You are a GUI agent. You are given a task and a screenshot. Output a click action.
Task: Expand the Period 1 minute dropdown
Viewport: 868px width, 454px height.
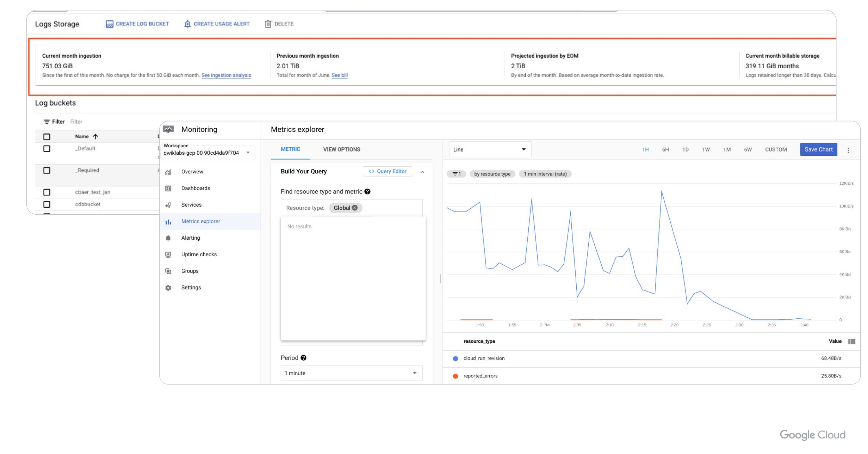(351, 373)
